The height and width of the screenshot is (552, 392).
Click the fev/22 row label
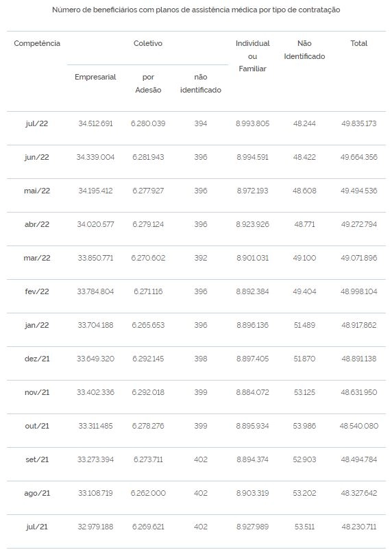pyautogui.click(x=37, y=291)
